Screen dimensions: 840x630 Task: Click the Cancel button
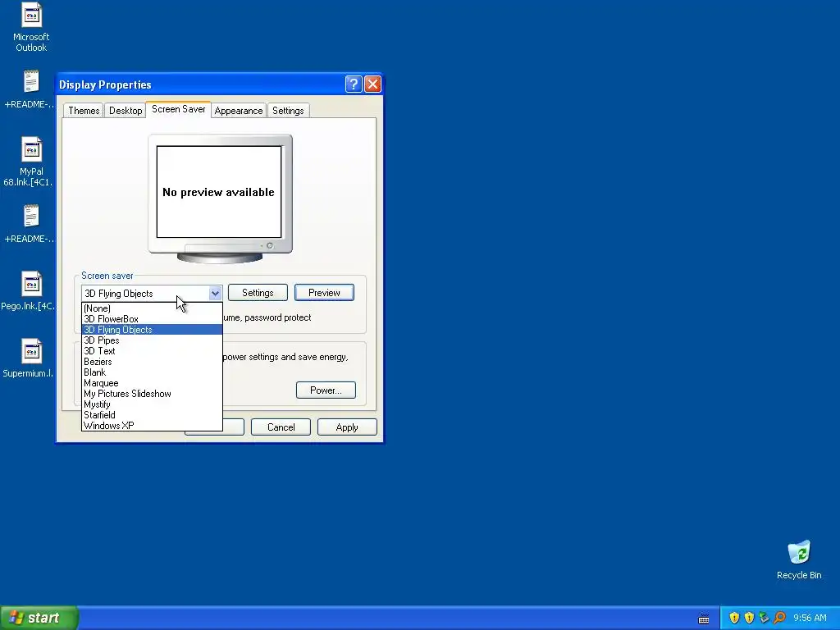click(281, 427)
